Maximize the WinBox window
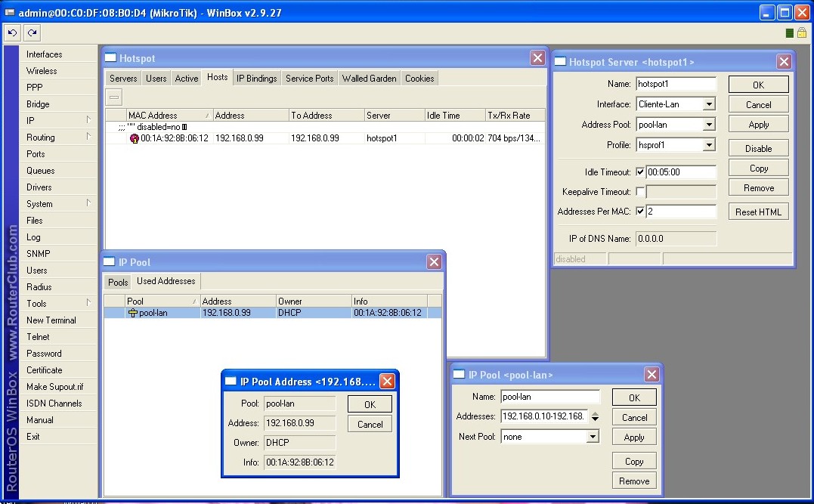Image resolution: width=814 pixels, height=504 pixels. 785,12
